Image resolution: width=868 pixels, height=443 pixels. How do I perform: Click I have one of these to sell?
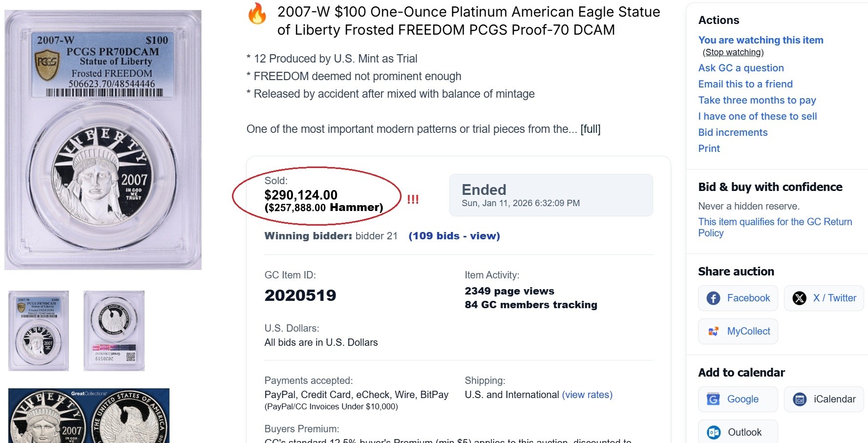(x=757, y=116)
